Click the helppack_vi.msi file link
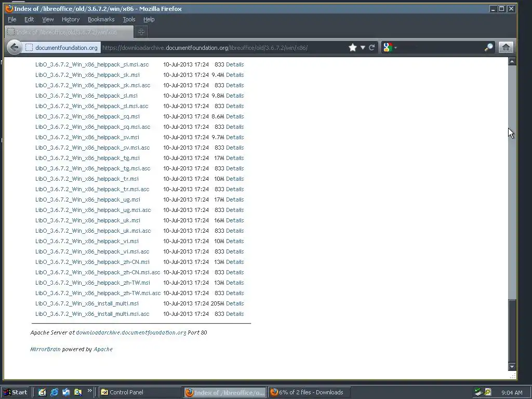 (x=87, y=241)
